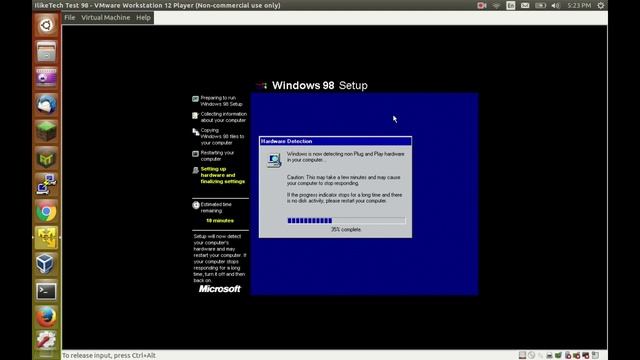This screenshot has width=640, height=360.
Task: Open the Files manager from dock
Action: point(46,51)
